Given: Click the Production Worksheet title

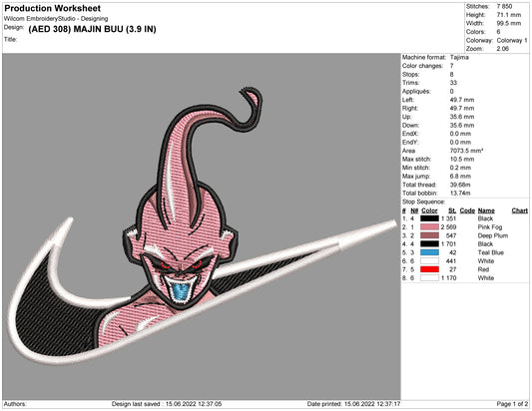Looking at the screenshot, I should click(x=53, y=8).
